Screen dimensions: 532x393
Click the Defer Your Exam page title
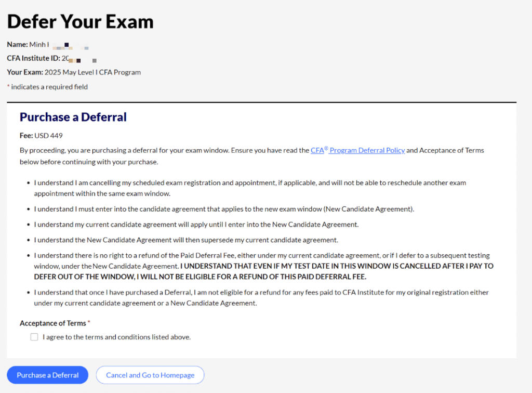(x=81, y=21)
